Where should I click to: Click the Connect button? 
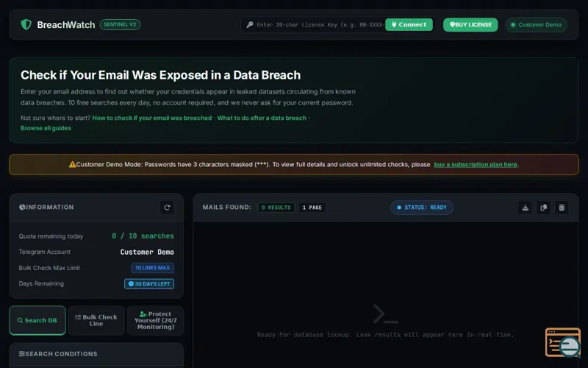(x=409, y=25)
